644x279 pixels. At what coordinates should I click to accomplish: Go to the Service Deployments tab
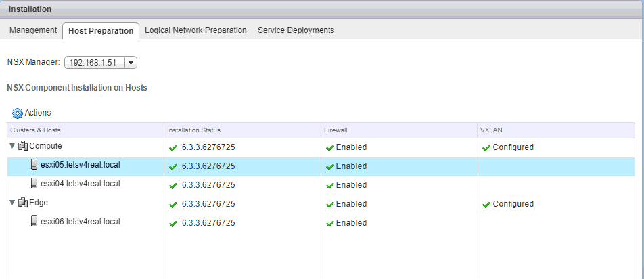coord(296,30)
